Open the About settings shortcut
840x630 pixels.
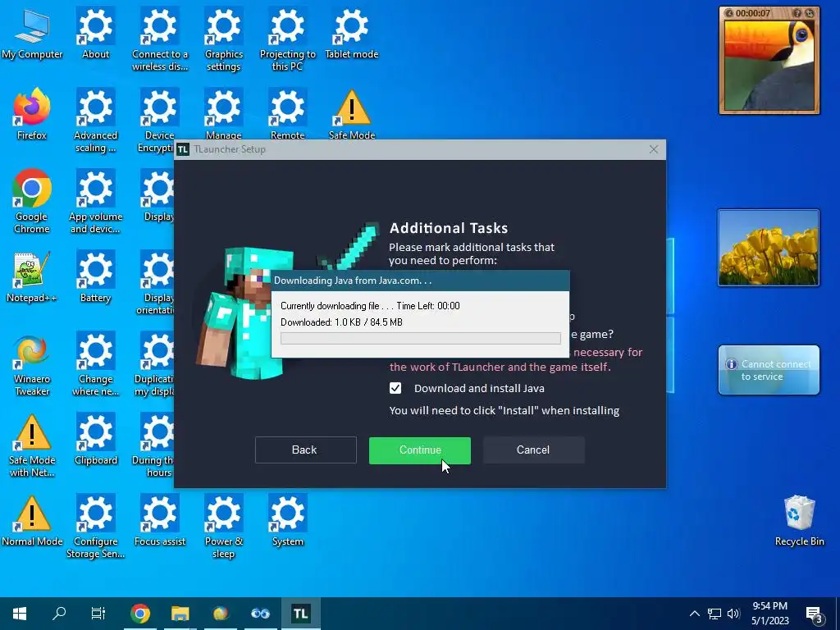pyautogui.click(x=95, y=34)
